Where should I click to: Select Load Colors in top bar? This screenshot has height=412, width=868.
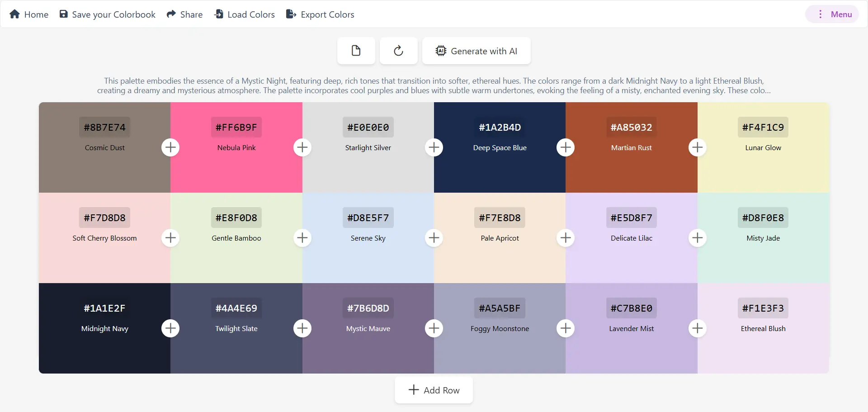point(245,14)
